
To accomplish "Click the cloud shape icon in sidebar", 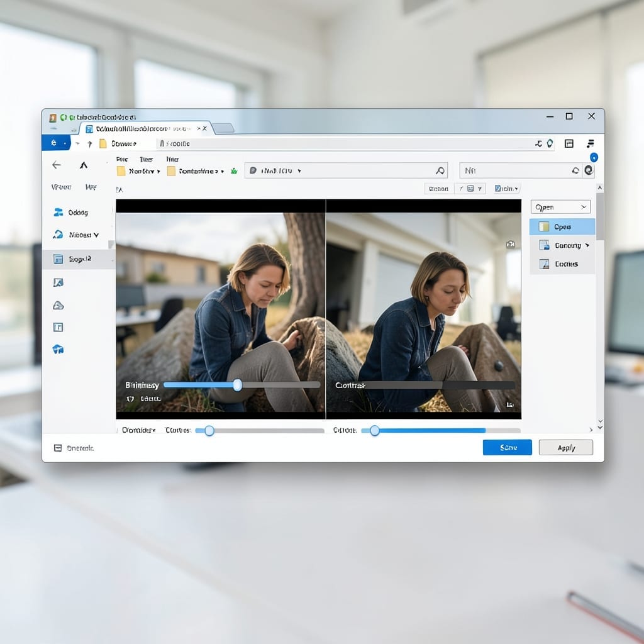I will click(58, 305).
